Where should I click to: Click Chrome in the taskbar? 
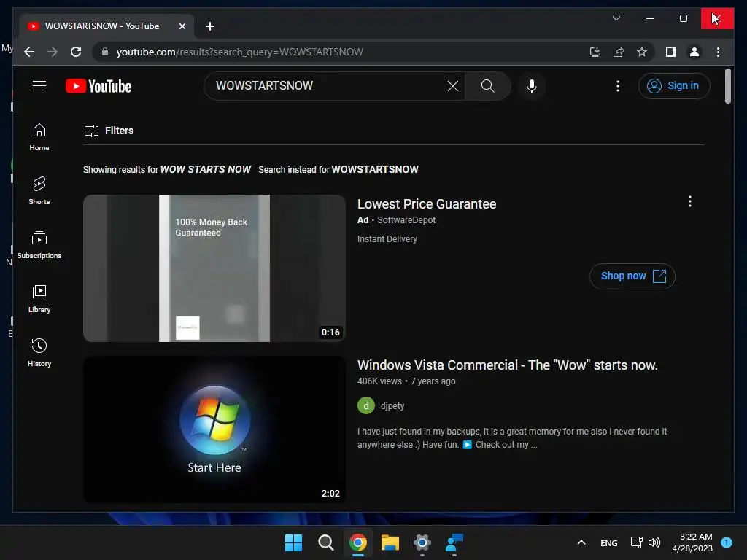(x=357, y=542)
